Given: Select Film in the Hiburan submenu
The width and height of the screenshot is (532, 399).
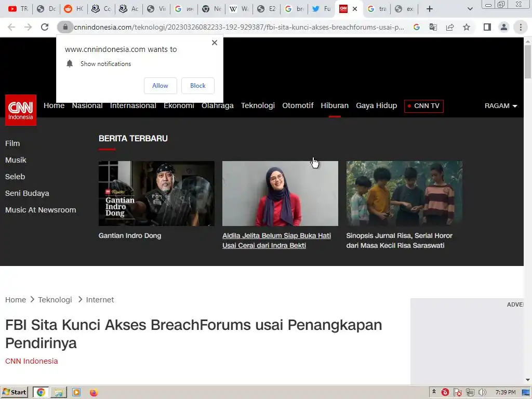Looking at the screenshot, I should pos(12,143).
